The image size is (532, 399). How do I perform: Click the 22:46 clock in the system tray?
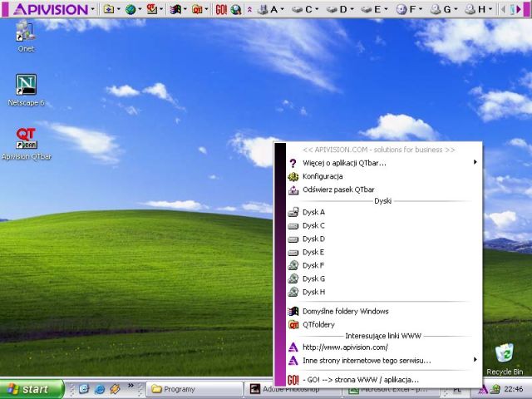514,389
